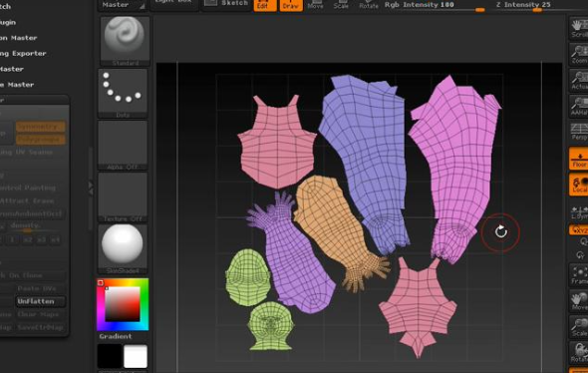Open the Texture Off selector
The width and height of the screenshot is (588, 373).
(123, 197)
